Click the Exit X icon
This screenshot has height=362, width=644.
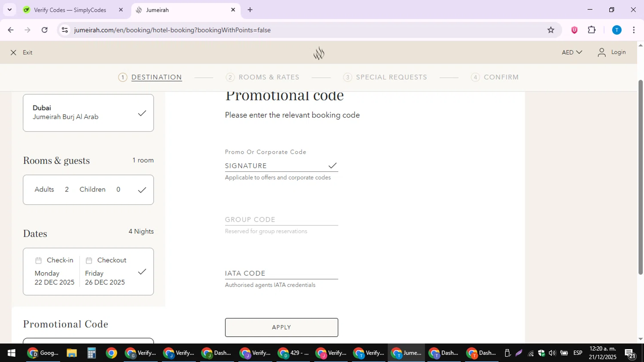[x=13, y=52]
